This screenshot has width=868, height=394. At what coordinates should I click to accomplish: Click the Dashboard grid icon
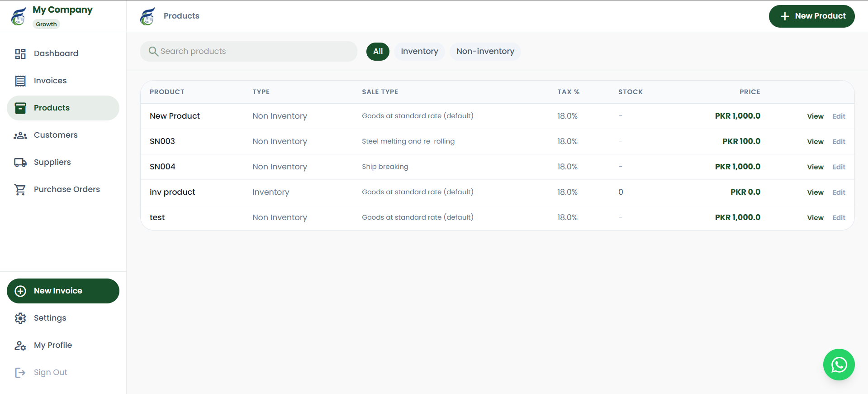pos(20,54)
